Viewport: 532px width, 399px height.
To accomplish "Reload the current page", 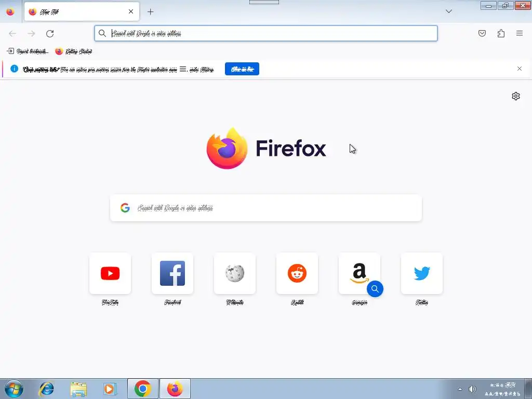I will (x=50, y=33).
